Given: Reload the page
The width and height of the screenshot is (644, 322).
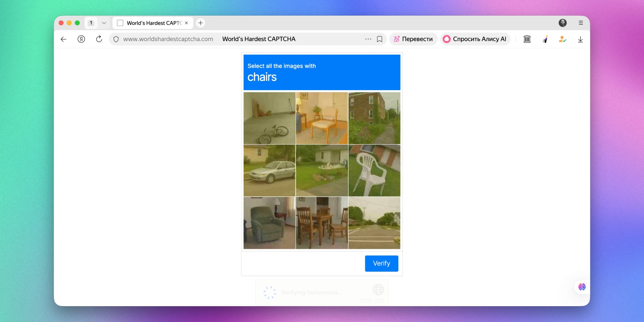Looking at the screenshot, I should tap(99, 39).
